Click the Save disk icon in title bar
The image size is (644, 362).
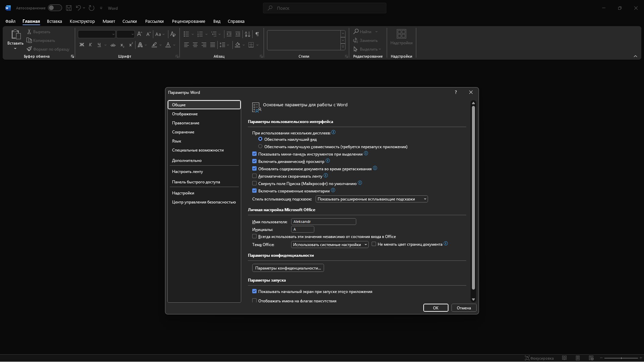(68, 8)
